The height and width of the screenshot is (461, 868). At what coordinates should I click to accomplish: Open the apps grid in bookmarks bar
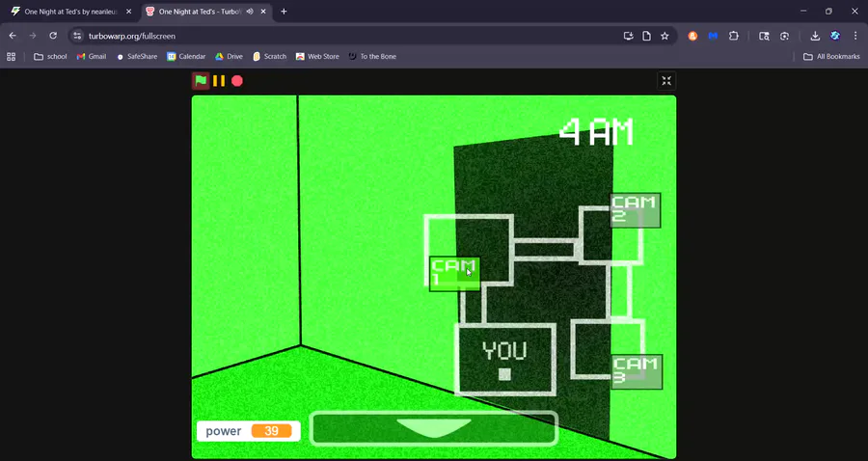(11, 57)
